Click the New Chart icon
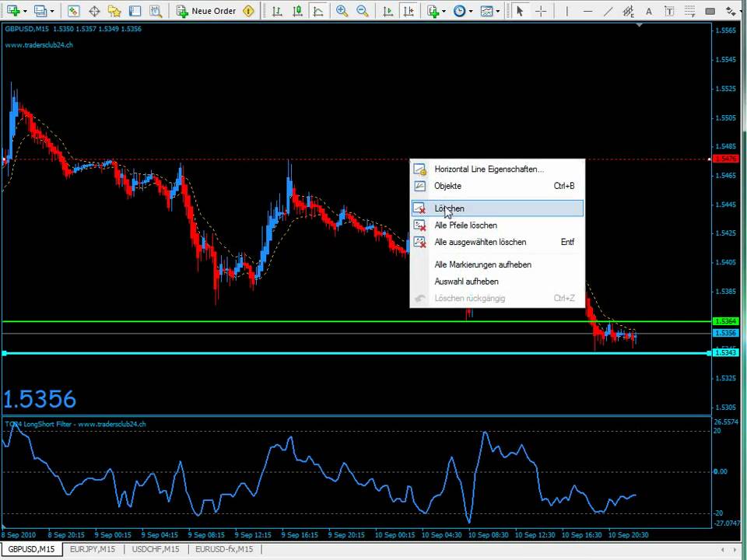 point(13,10)
